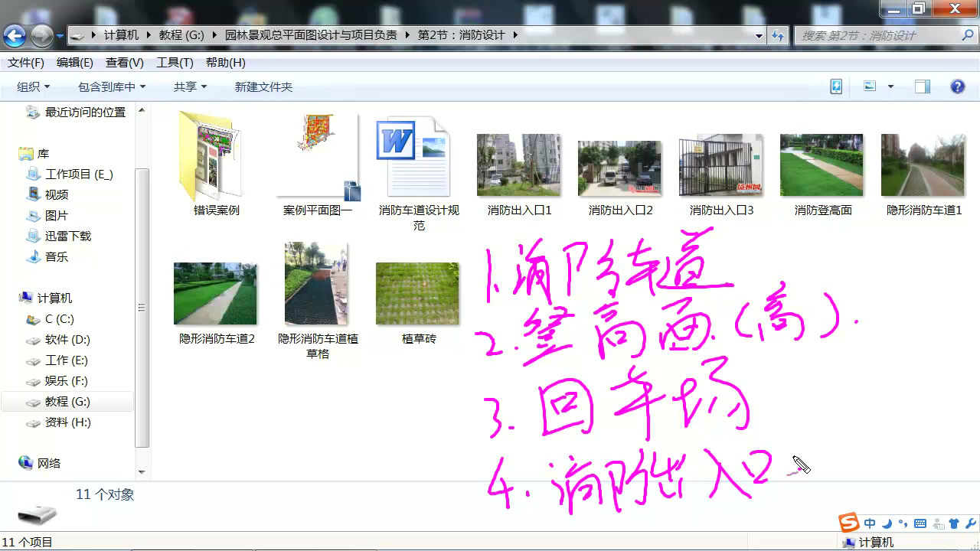Click the navigation pane vertical scrollbar

click(142, 306)
